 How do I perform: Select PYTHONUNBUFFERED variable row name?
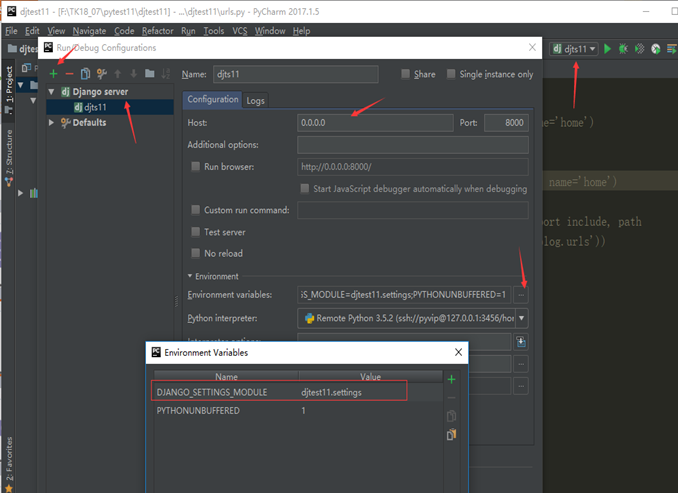coord(198,411)
